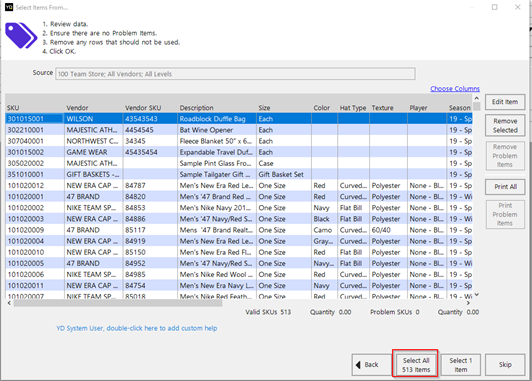Image resolution: width=532 pixels, height=381 pixels.
Task: Click the Camo color cell
Action: coord(324,230)
